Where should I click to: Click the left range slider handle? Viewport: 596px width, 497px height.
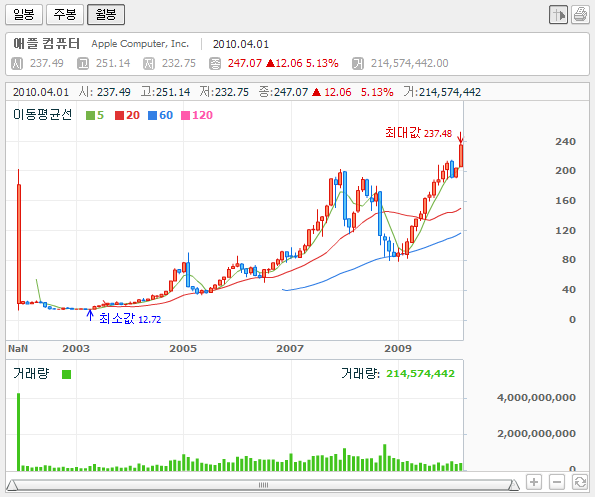click(x=12, y=485)
